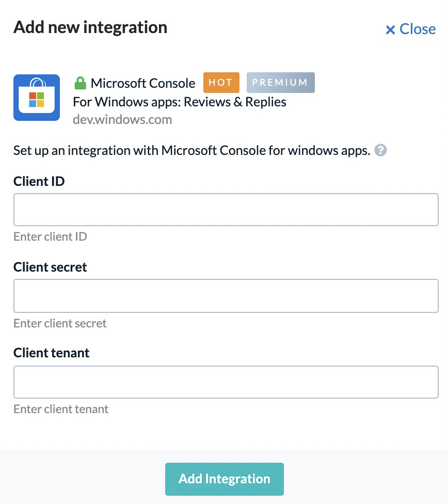Open the question mark help icon
The image size is (448, 504).
380,150
